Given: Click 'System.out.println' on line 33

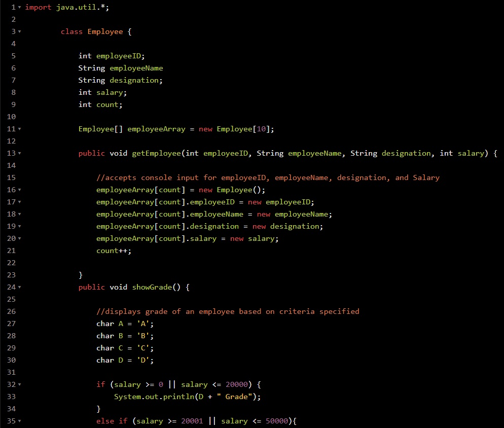Looking at the screenshot, I should [154, 397].
